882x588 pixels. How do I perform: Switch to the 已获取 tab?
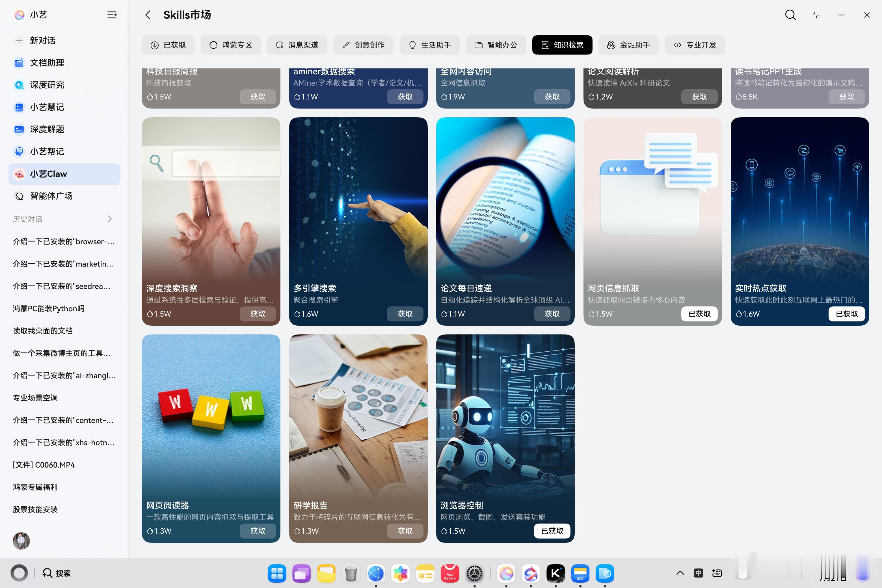pos(168,45)
